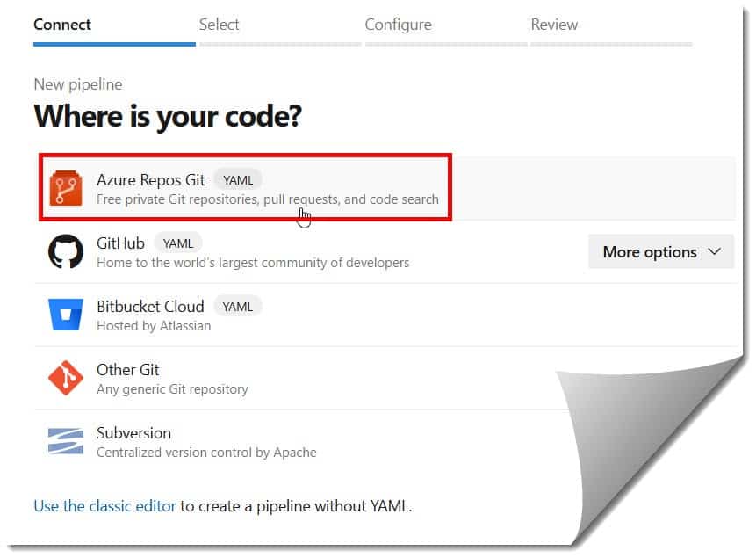Return to the Connect step
The height and width of the screenshot is (558, 756).
point(61,25)
